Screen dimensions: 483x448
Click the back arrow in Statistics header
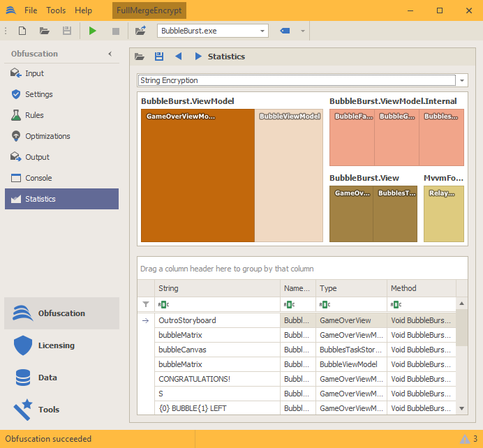[x=179, y=57]
